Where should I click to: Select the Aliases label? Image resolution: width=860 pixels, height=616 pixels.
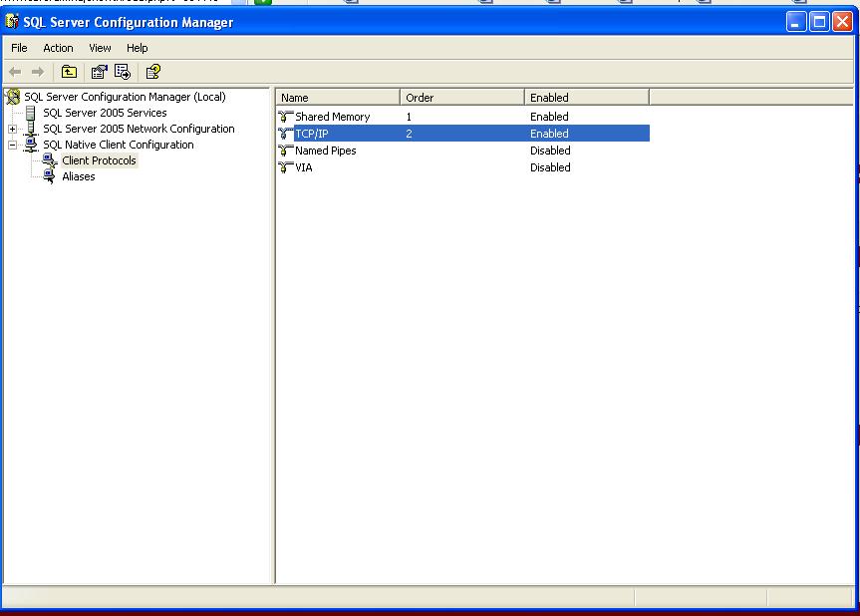coord(79,176)
